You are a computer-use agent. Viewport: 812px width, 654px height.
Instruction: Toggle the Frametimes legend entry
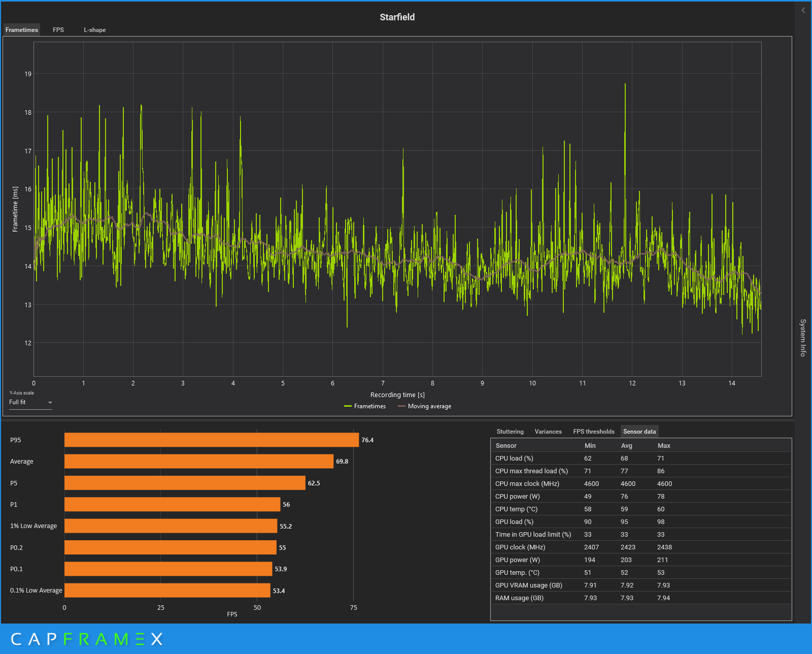coord(365,406)
